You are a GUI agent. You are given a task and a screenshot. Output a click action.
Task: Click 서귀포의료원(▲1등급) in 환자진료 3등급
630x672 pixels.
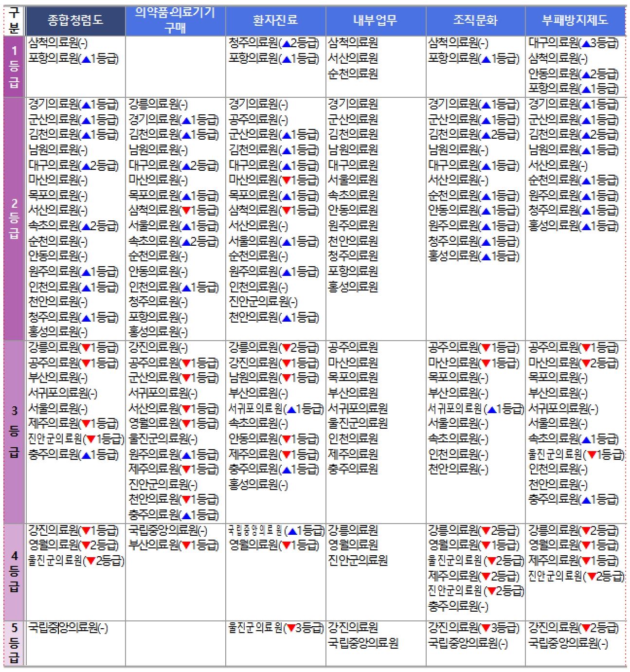tap(276, 408)
